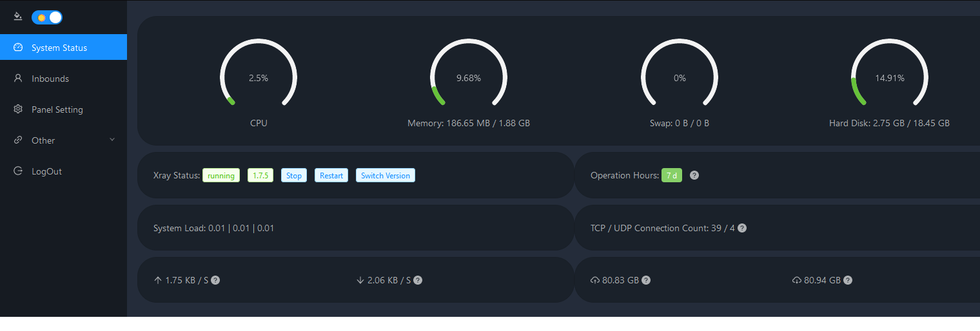Restart the Xray service
The width and height of the screenshot is (980, 331).
tap(331, 176)
